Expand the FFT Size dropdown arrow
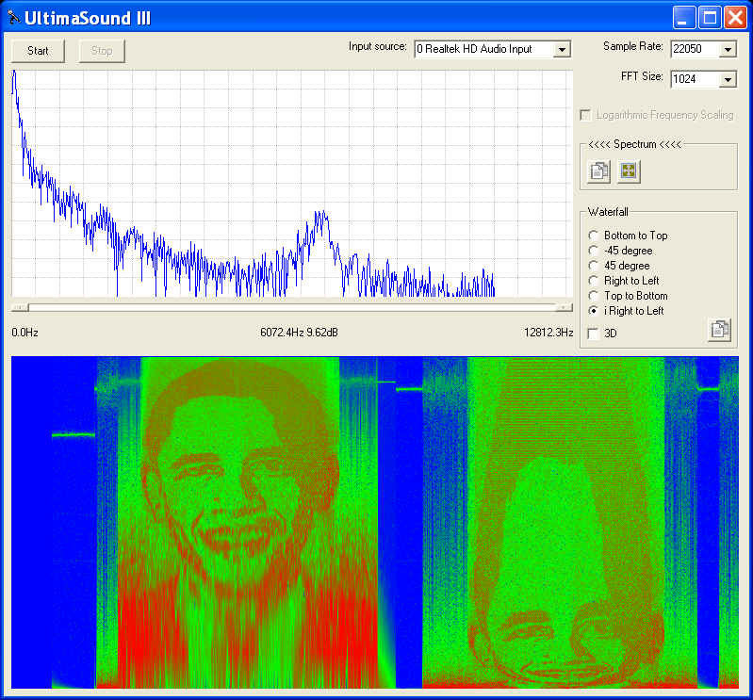 728,79
